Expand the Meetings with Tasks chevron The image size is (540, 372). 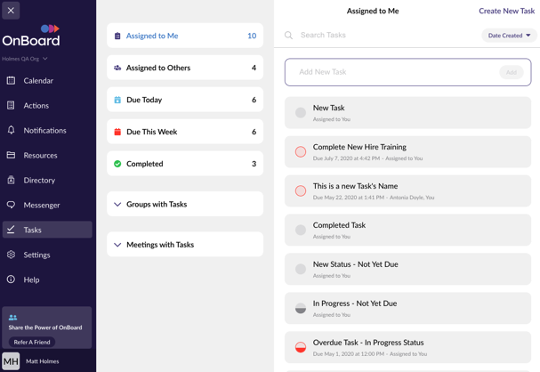[x=117, y=245]
